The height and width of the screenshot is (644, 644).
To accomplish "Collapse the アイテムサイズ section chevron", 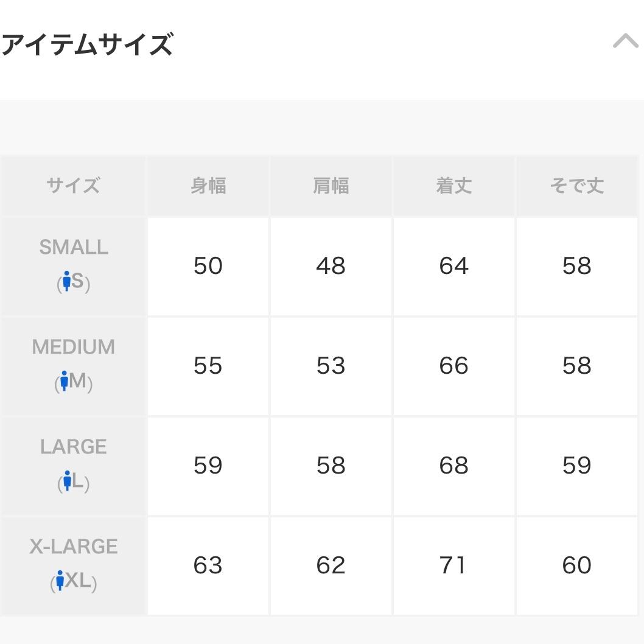I will (x=625, y=41).
